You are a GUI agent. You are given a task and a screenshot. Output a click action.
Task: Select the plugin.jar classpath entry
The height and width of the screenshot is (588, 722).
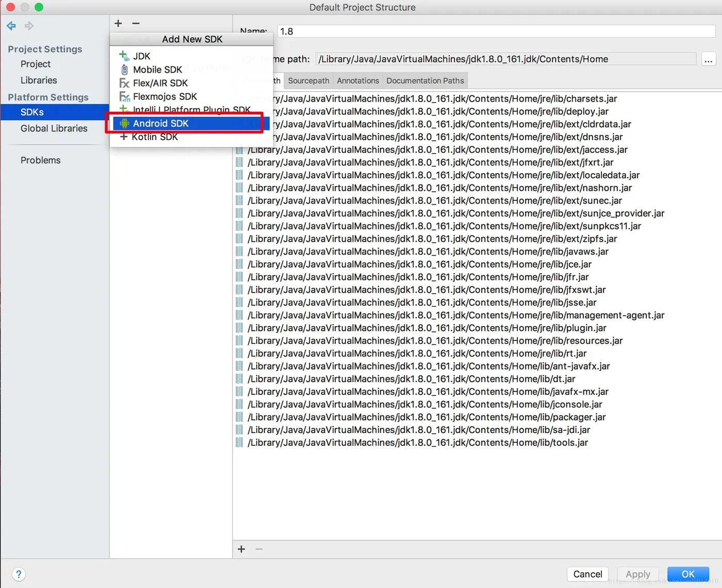tap(427, 328)
